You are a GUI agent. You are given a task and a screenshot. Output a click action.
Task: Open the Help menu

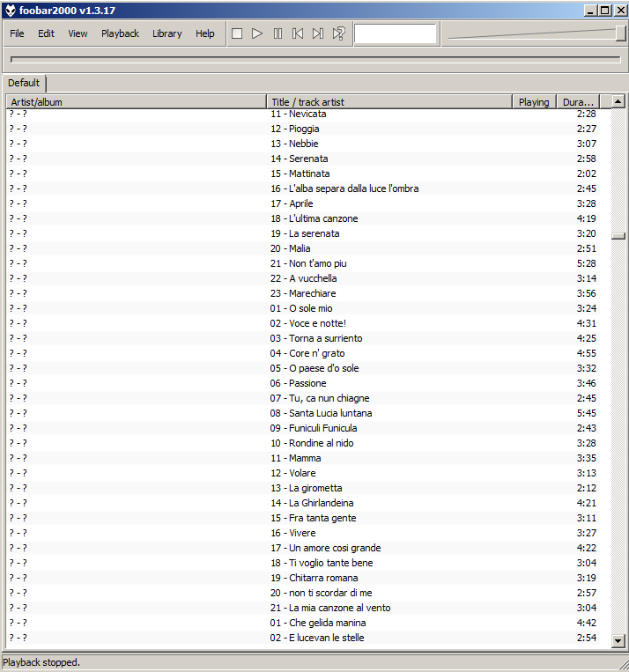(205, 33)
